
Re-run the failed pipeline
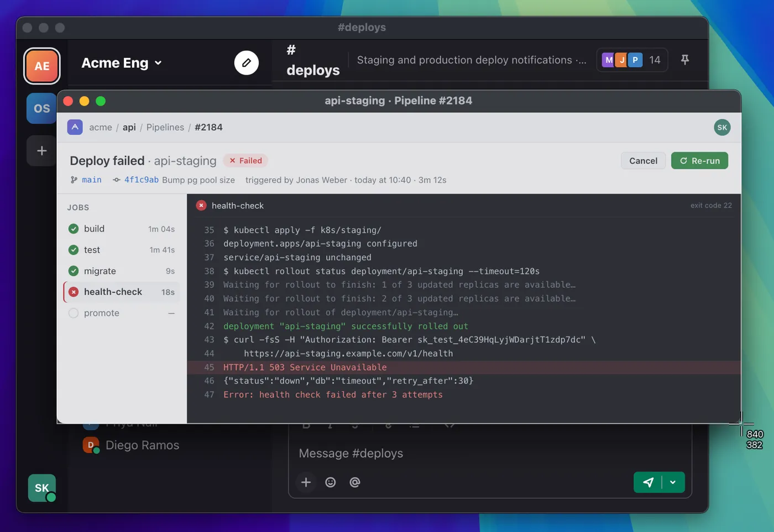699,161
